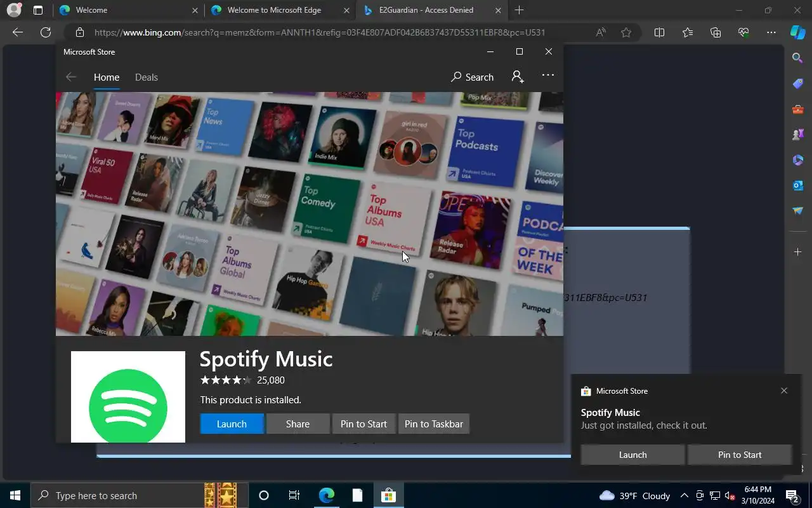Go back in Edge browser

[x=18, y=32]
